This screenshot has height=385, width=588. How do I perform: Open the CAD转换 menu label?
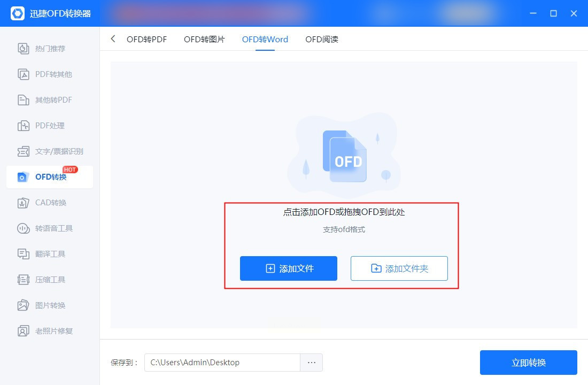[x=51, y=203]
